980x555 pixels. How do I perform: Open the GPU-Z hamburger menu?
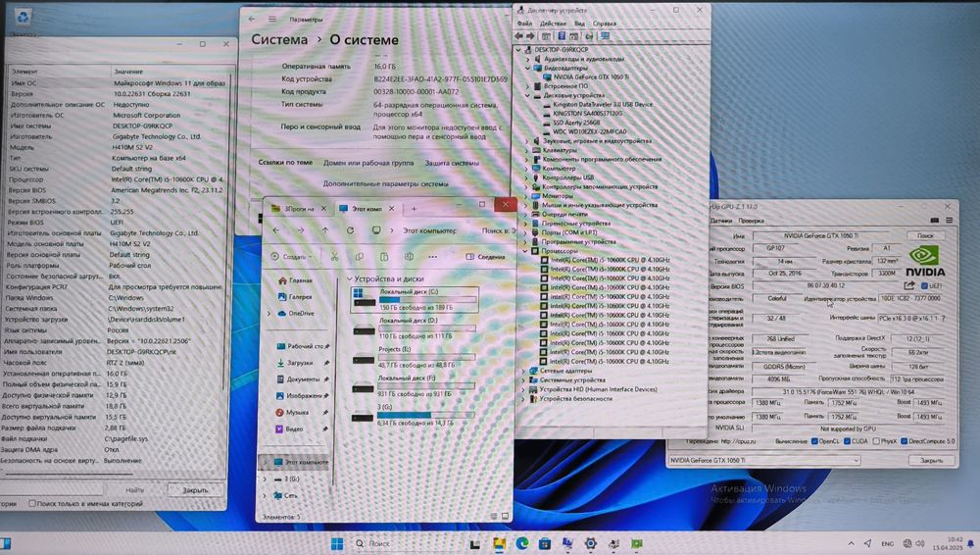949,221
